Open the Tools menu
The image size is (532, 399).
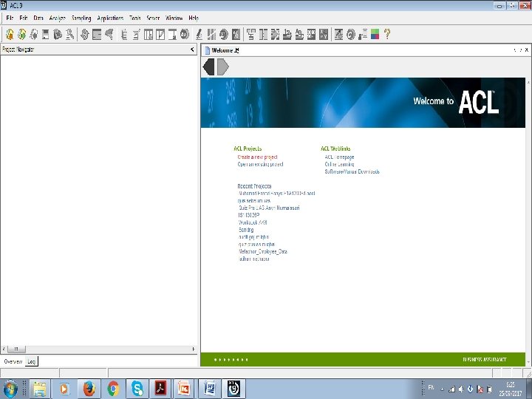point(135,18)
